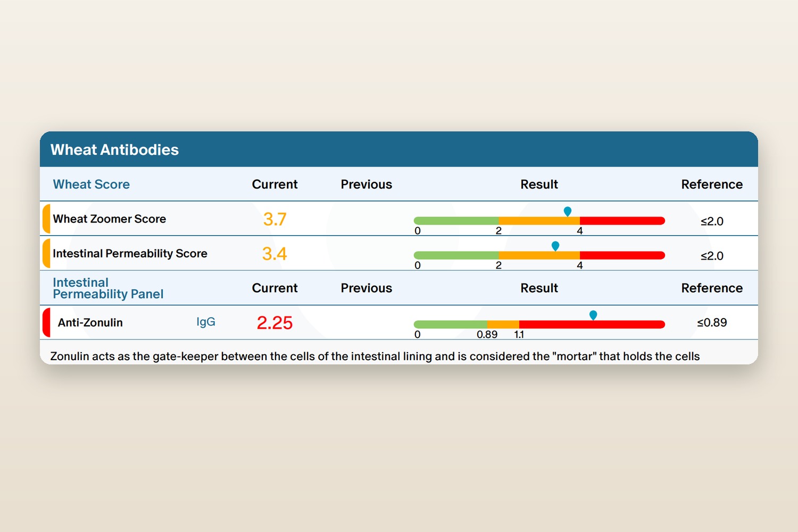The image size is (798, 532).
Task: Click the Wheat Zoomer Score row label
Action: click(109, 219)
